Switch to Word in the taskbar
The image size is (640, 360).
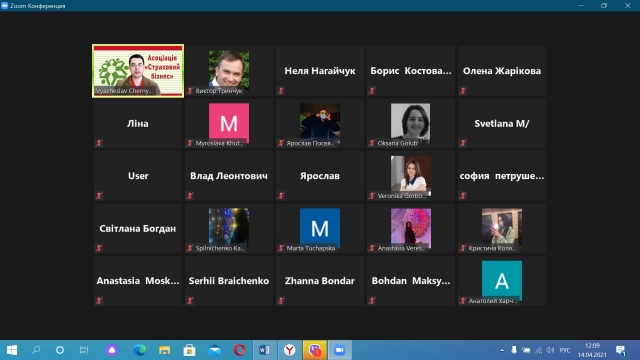click(264, 350)
